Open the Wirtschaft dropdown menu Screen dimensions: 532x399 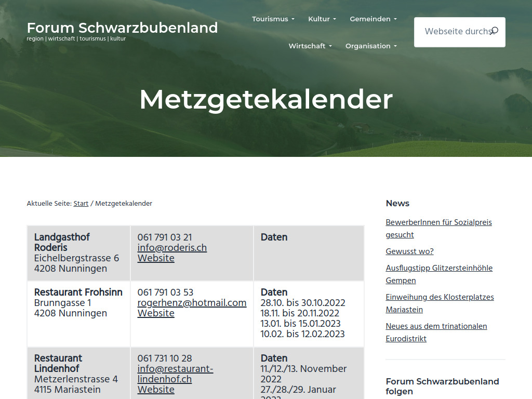pos(310,46)
